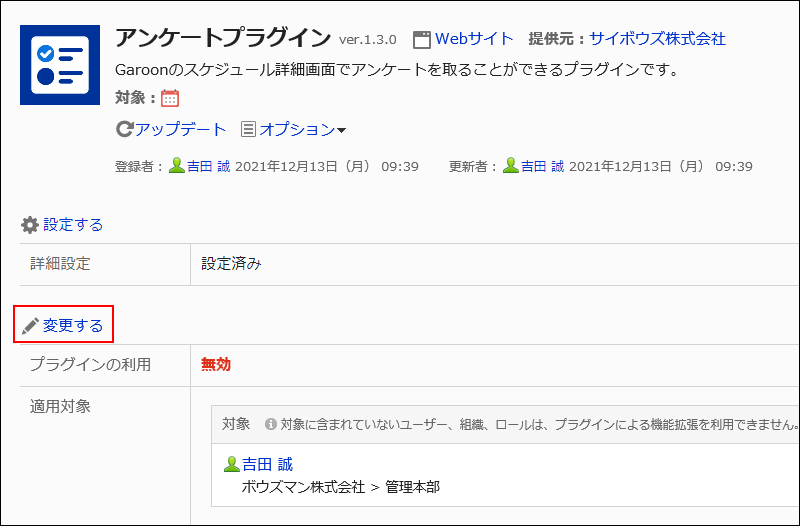Image resolution: width=800 pixels, height=526 pixels.
Task: Open the Webサイト link
Action: [x=474, y=39]
